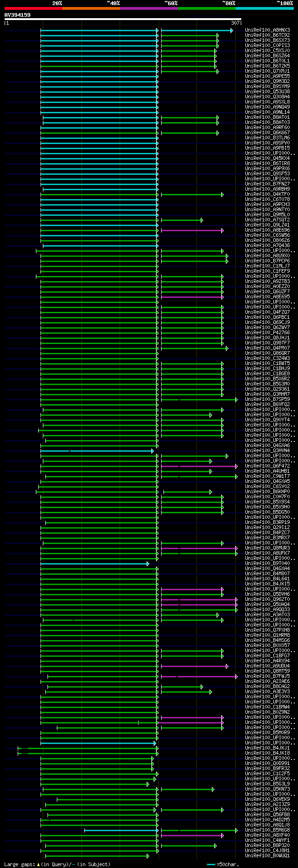Click the UniRef100_A9PE55 label

tap(267, 76)
